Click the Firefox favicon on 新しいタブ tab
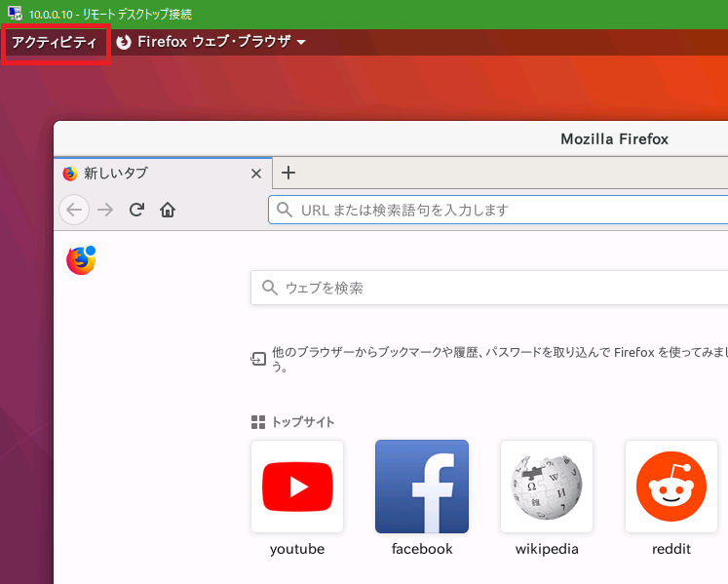728x584 pixels. click(x=70, y=174)
